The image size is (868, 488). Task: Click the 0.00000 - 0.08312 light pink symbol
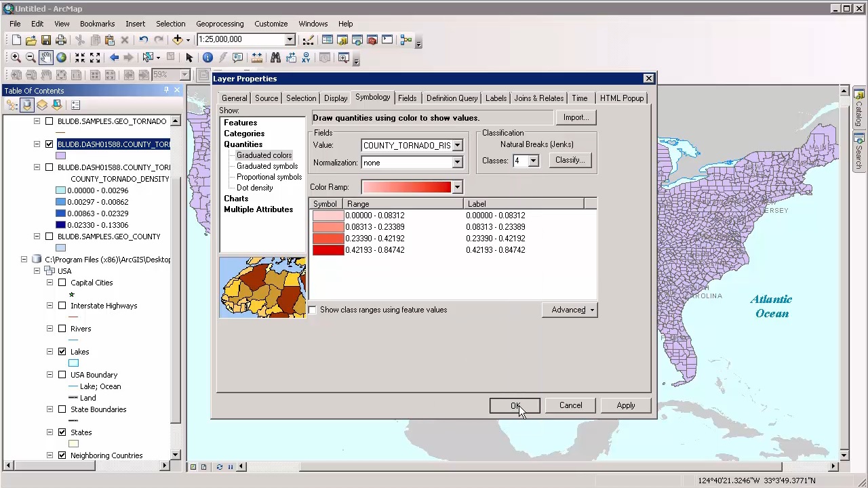pos(328,216)
